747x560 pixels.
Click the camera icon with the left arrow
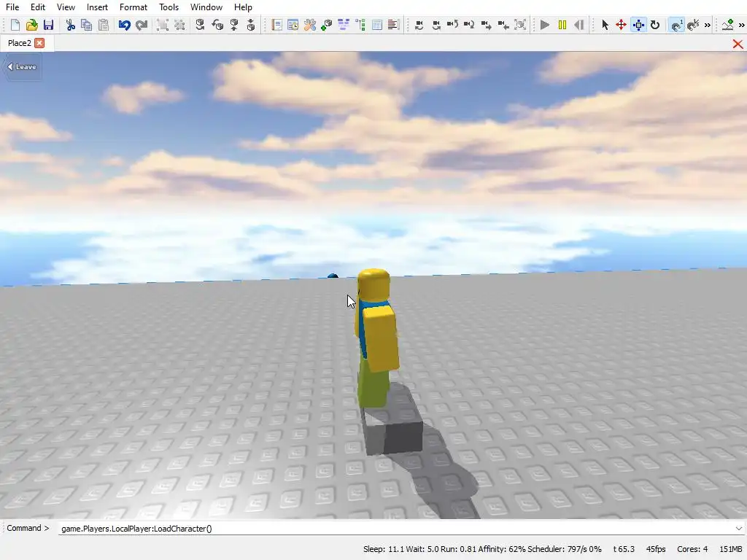pyautogui.click(x=503, y=25)
